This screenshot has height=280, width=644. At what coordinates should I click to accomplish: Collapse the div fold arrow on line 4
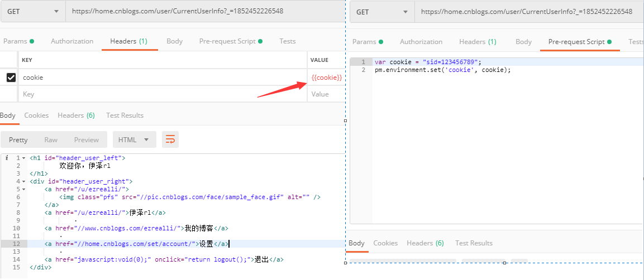tap(24, 182)
